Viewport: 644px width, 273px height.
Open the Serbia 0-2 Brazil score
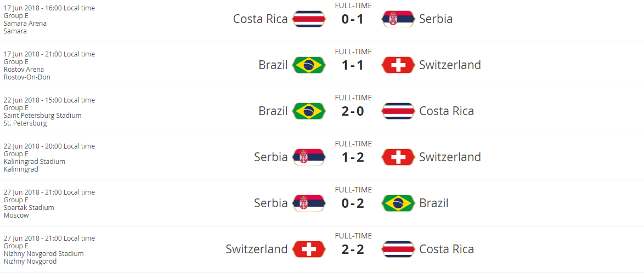click(x=353, y=204)
